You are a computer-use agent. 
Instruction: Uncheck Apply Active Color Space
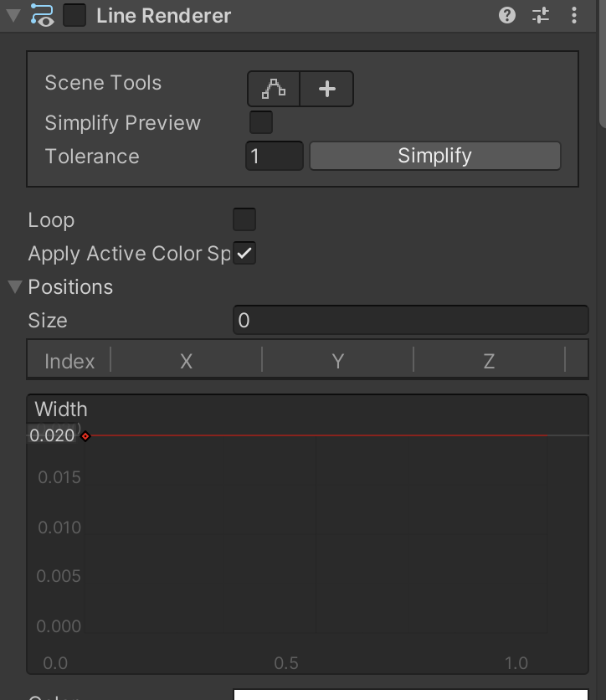(x=244, y=254)
